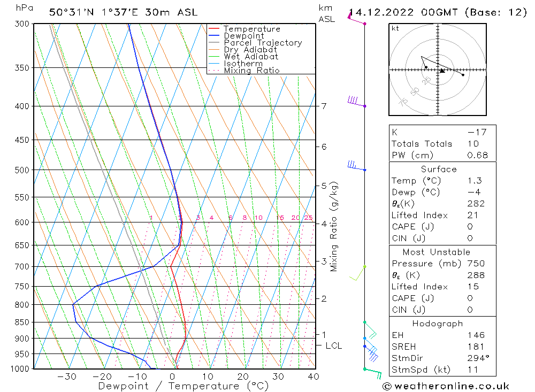This screenshot has height=392, width=535.
Task: Click the Surface section heading
Action: [439, 169]
